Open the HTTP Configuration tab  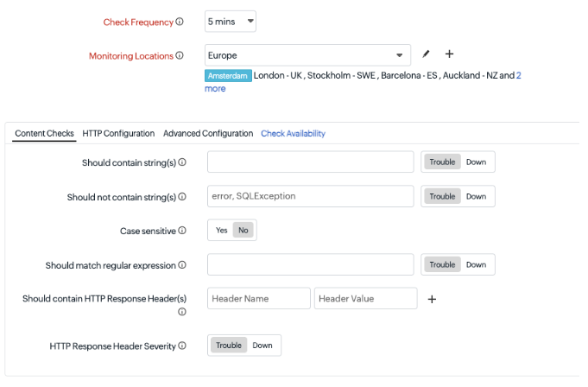point(118,134)
